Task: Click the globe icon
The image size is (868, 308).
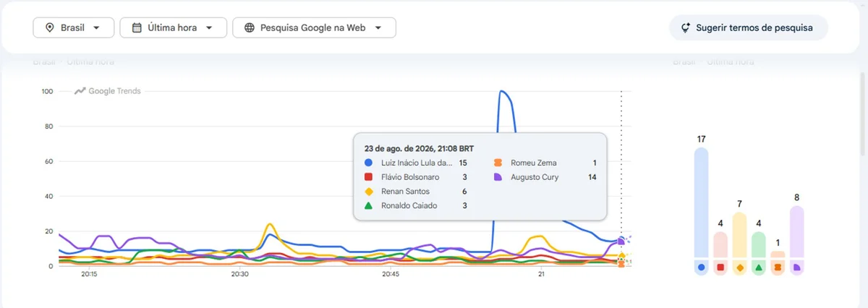Action: click(250, 27)
